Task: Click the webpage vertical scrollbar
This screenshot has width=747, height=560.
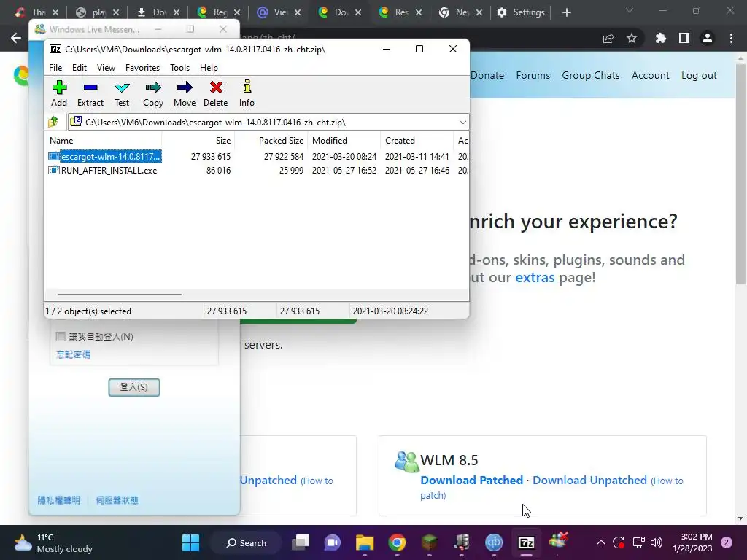Action: coord(740,175)
